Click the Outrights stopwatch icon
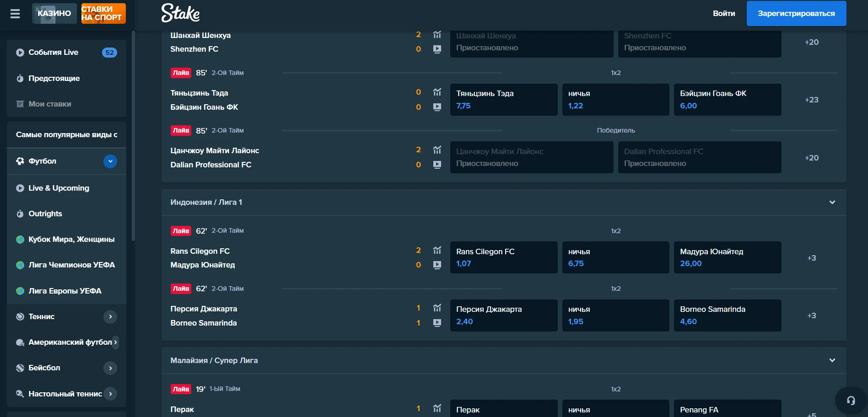The height and width of the screenshot is (417, 868). click(20, 214)
